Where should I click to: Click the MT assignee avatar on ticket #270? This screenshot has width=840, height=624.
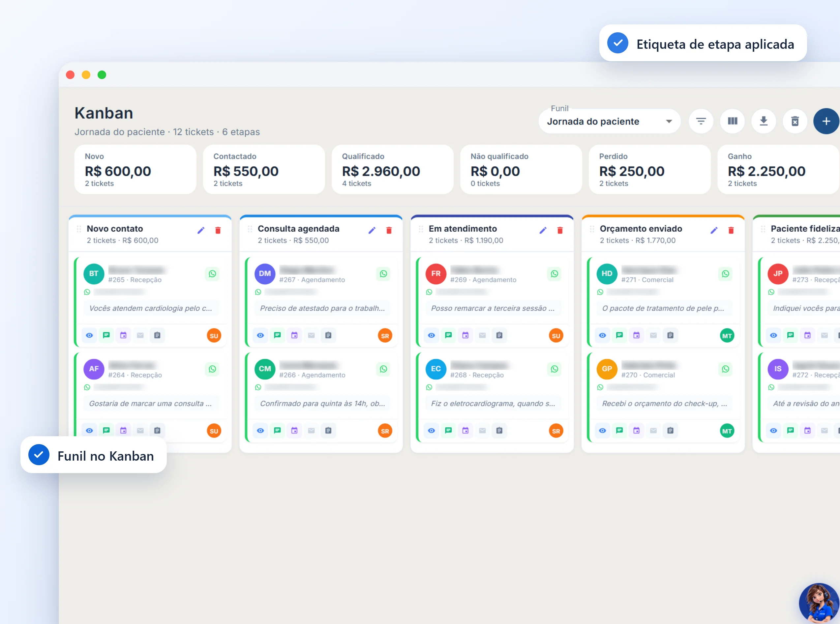tap(727, 431)
